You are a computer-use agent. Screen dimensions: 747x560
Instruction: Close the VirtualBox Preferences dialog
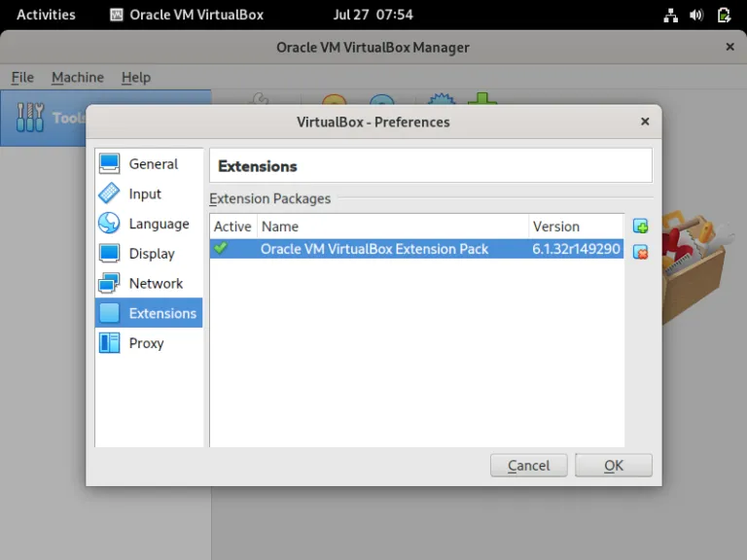pyautogui.click(x=645, y=122)
